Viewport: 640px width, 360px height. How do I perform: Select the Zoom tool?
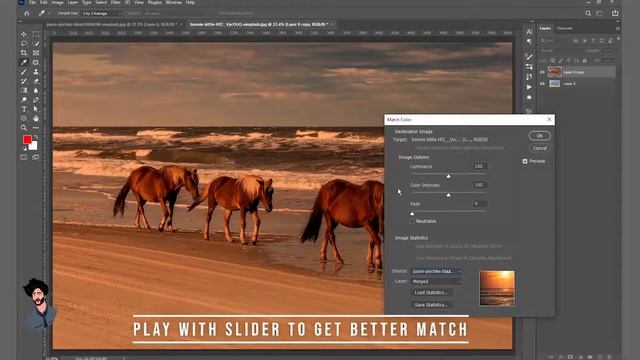pos(24,128)
